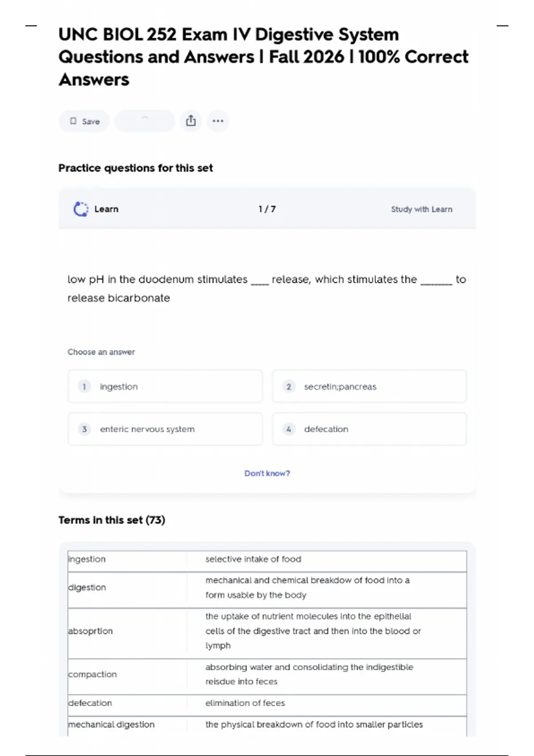Image resolution: width=534 pixels, height=756 pixels.
Task: Click the 'ingestion' term in the table
Action: (87, 559)
